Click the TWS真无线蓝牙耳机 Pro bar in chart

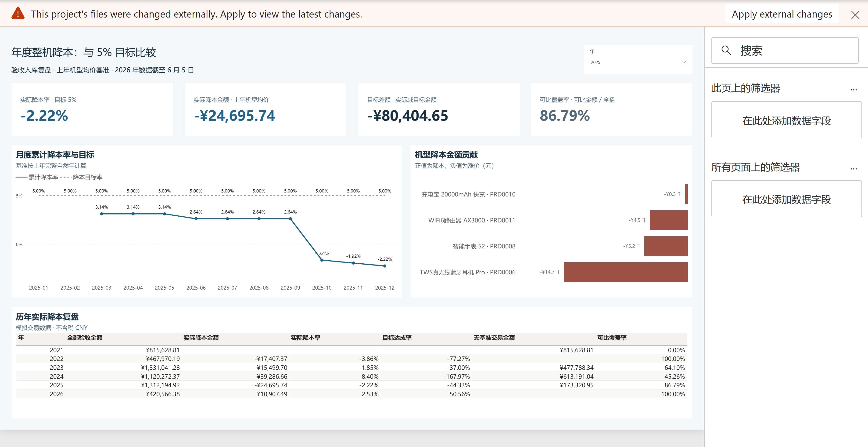(626, 272)
